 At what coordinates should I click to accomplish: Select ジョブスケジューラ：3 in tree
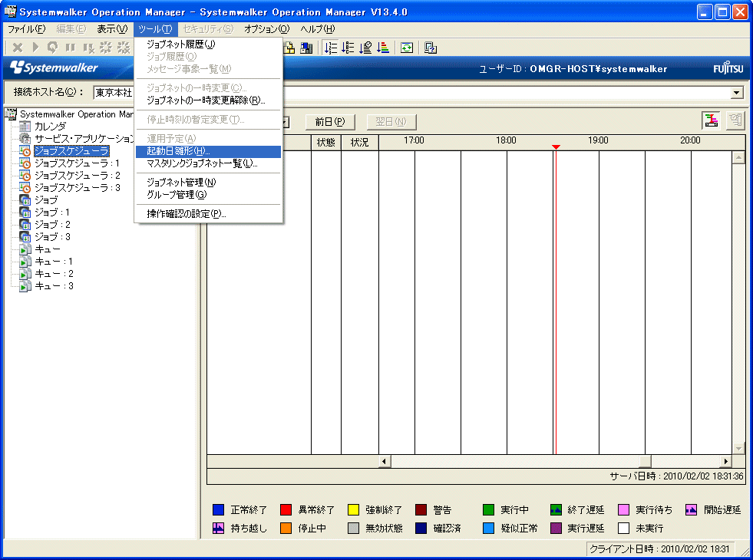pos(78,188)
